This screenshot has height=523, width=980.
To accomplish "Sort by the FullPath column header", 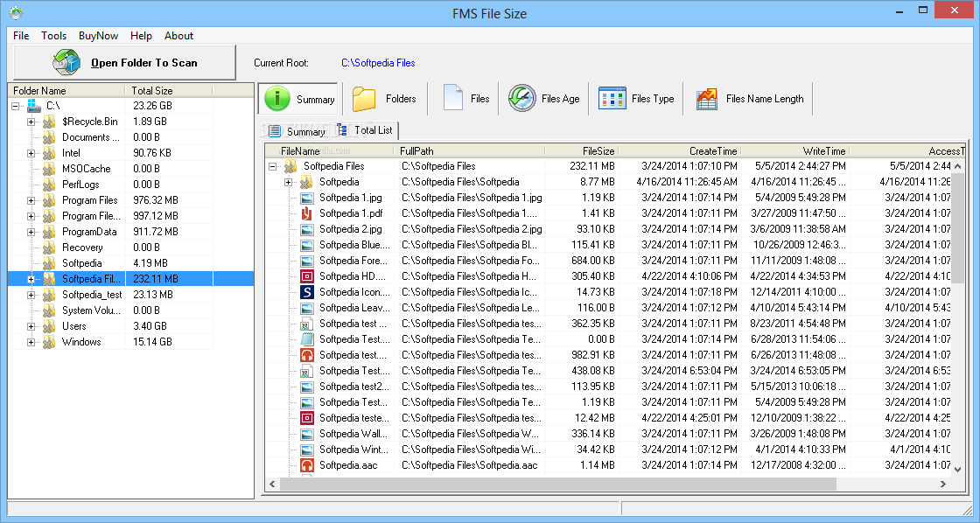I will (x=470, y=150).
